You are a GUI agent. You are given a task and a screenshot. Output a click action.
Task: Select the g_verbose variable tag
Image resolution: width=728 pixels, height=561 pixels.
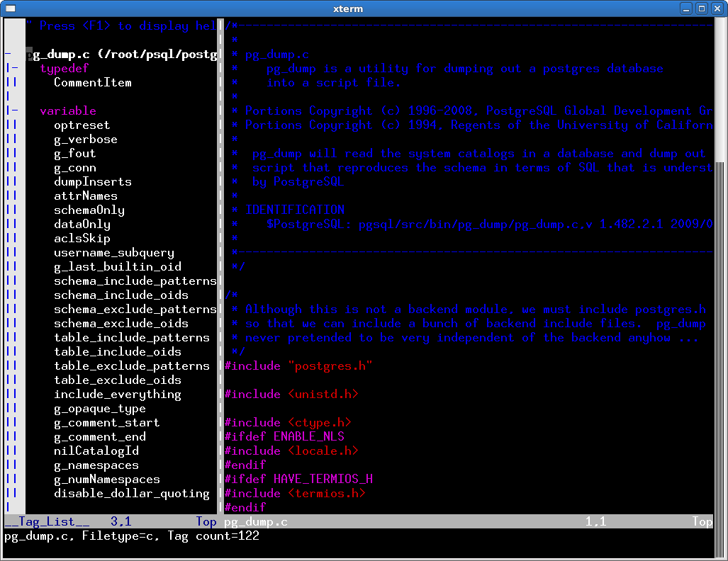click(x=85, y=139)
